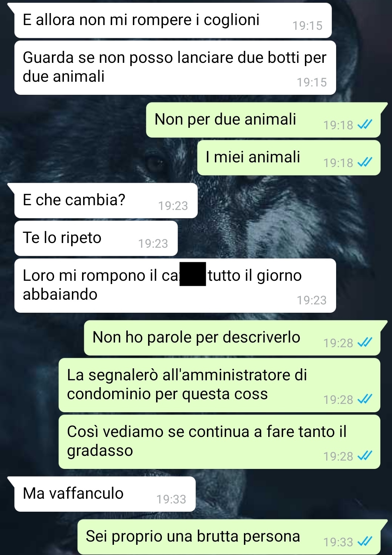Tap the 19:23 timestamp next to 'E che cambia?'
Screen dimensions: 392x555
pos(173,206)
